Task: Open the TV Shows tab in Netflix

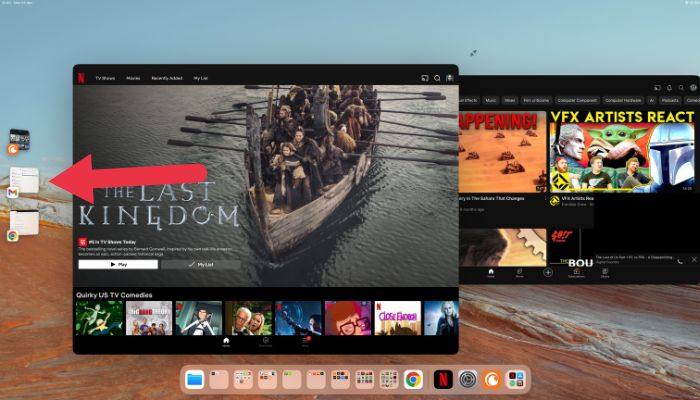Action: coord(105,78)
